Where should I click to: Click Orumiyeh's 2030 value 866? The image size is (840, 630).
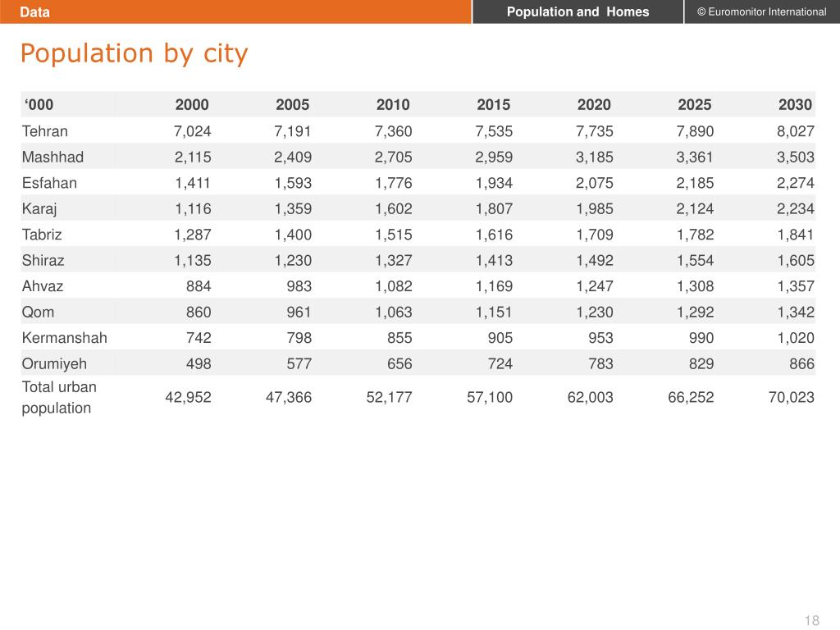point(802,363)
